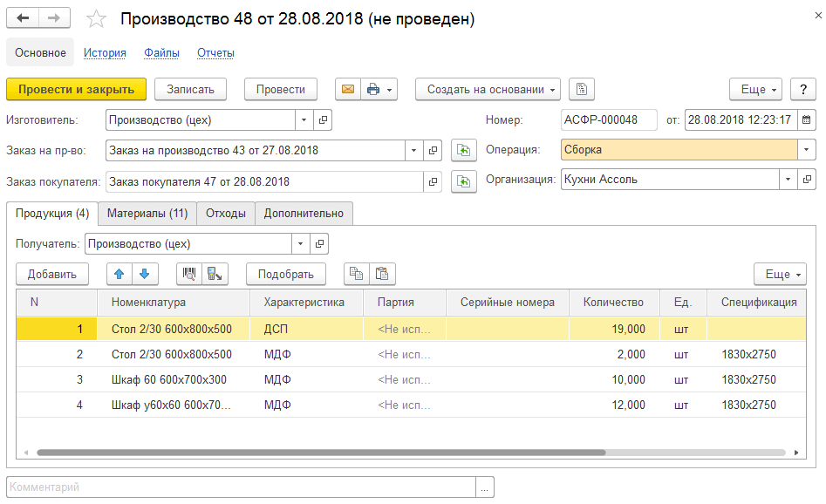Switch to Материалы (11) tab
The height and width of the screenshot is (504, 826).
click(147, 214)
